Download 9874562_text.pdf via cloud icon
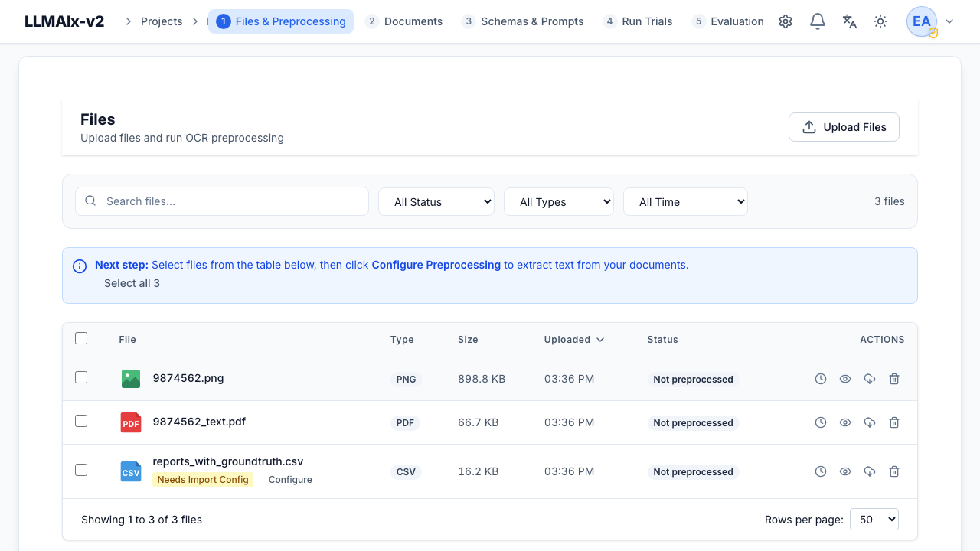 870,422
